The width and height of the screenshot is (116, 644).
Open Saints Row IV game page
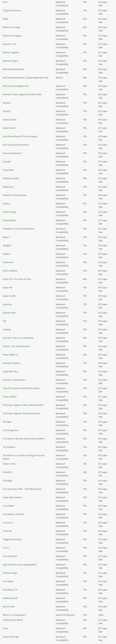[9, 128]
